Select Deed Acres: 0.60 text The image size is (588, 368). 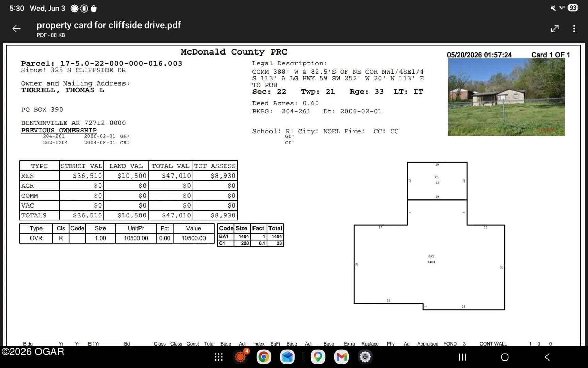285,103
